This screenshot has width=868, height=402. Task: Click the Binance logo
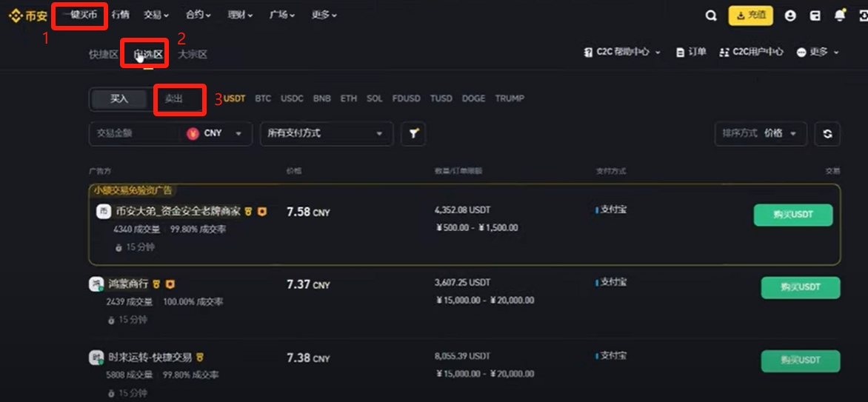pos(27,16)
